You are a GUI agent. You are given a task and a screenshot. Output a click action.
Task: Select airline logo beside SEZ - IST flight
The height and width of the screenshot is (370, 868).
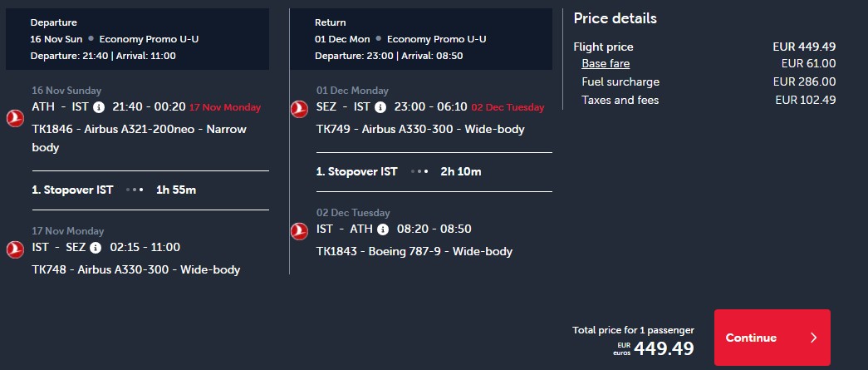[300, 108]
